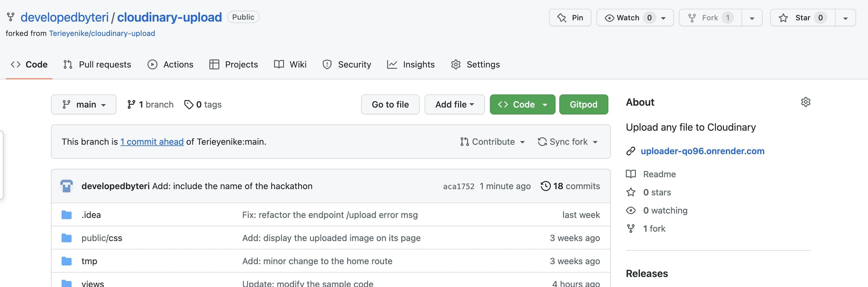Click the About section gear icon

[805, 102]
